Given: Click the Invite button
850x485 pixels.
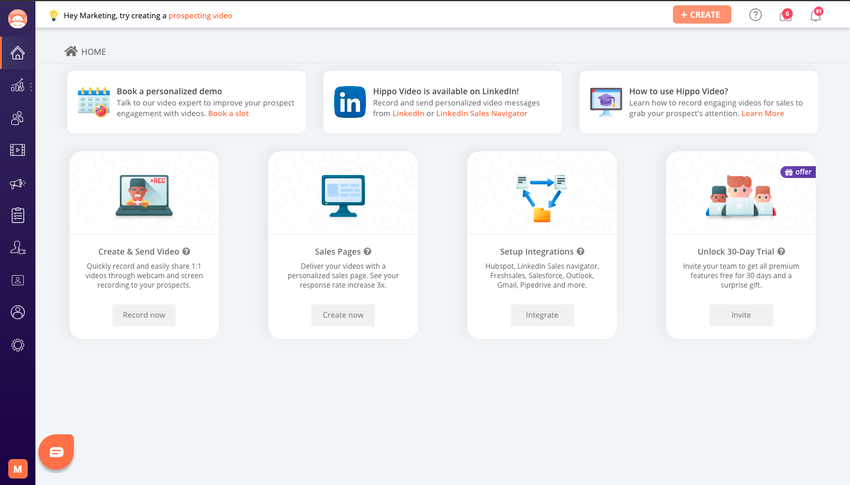Looking at the screenshot, I should click(x=741, y=315).
